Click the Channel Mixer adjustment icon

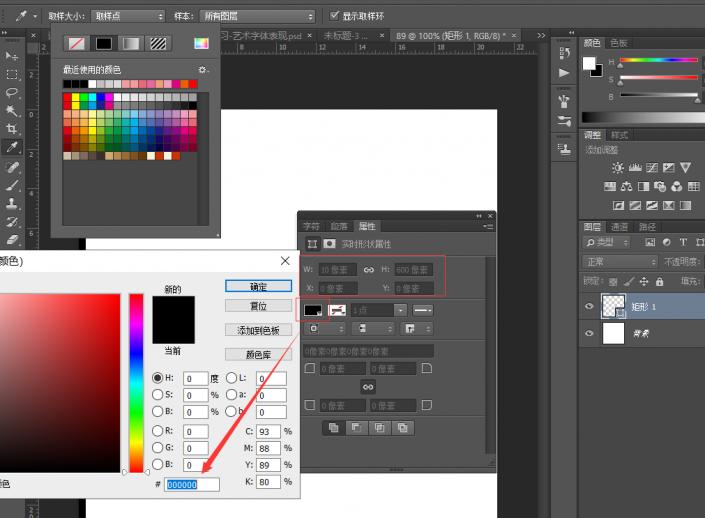677,186
